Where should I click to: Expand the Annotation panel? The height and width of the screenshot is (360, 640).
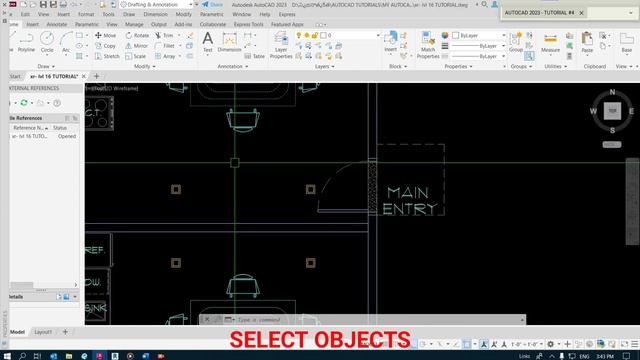tap(232, 66)
